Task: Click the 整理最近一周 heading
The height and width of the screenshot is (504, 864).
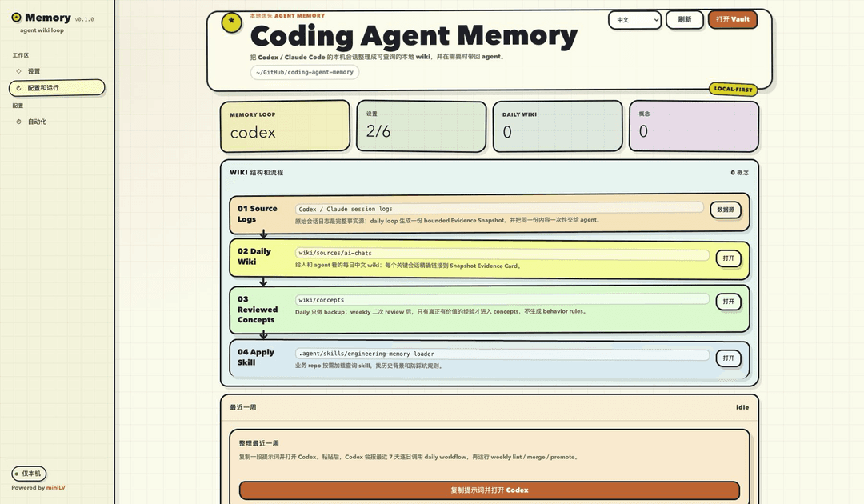Action: point(259,443)
